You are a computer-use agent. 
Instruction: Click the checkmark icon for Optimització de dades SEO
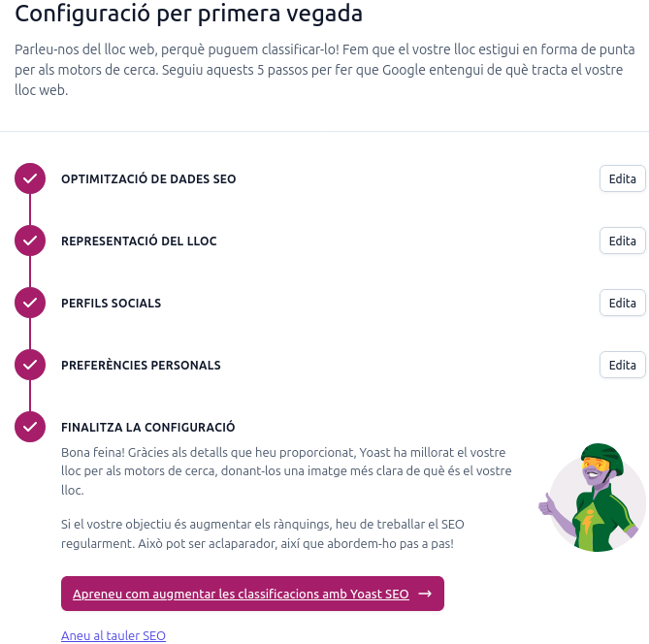30,178
